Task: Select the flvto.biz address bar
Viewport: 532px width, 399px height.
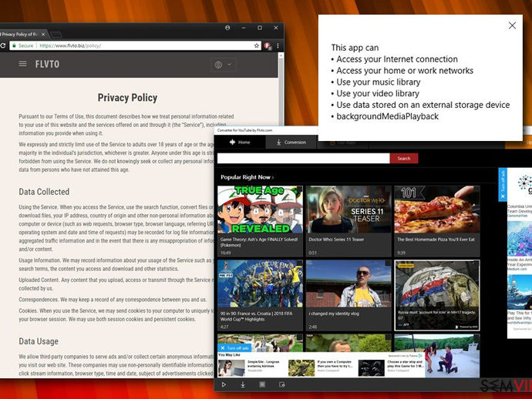Action: [136, 45]
